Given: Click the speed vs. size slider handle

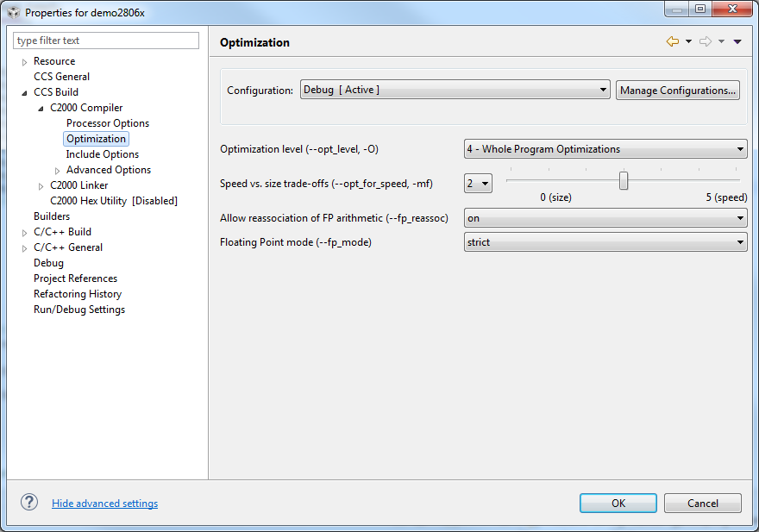Looking at the screenshot, I should (624, 180).
